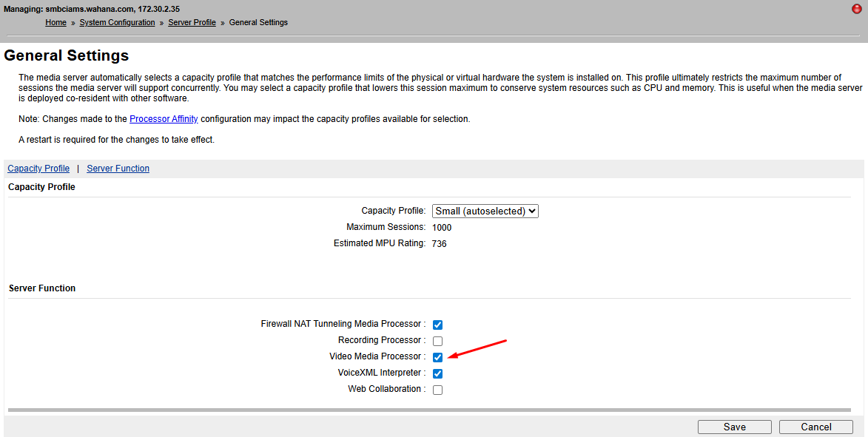Disable Firewall NAT Tunneling Media Processor checkbox
This screenshot has width=868, height=437.
point(437,325)
